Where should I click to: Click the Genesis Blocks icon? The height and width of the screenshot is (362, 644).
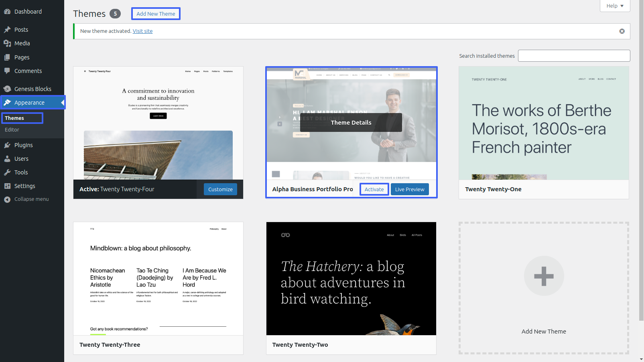tap(7, 89)
